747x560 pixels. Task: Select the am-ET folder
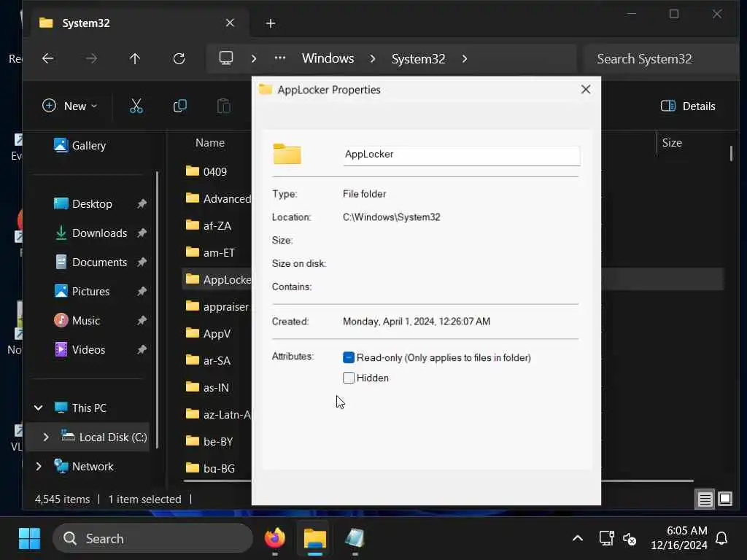point(210,252)
